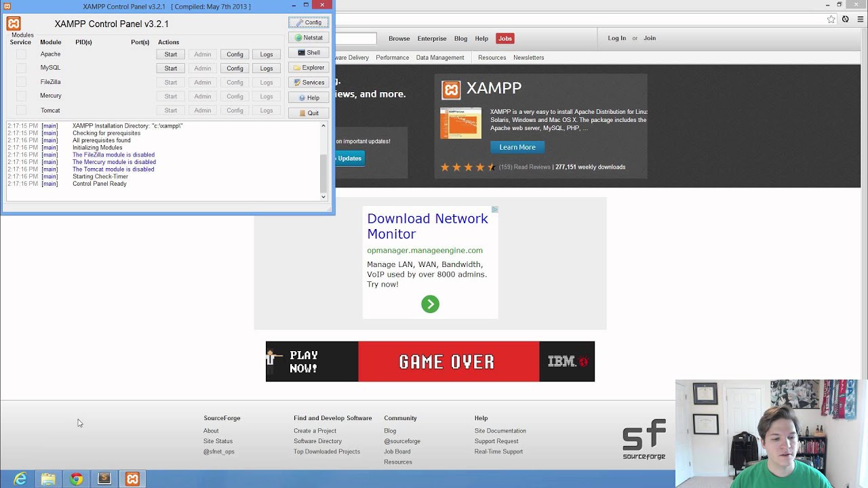Open About footer link

pos(211,431)
